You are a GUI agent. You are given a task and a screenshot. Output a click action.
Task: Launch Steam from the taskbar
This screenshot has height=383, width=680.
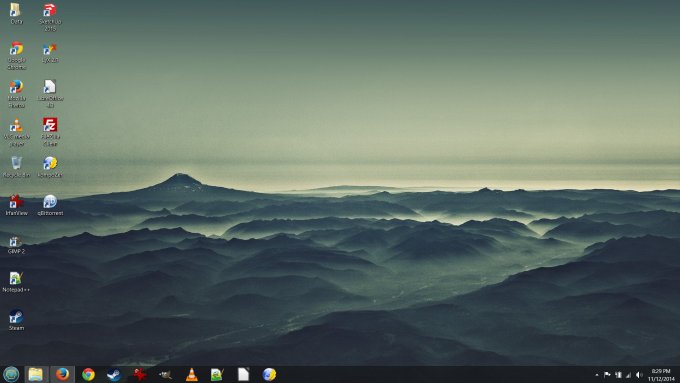pos(114,374)
